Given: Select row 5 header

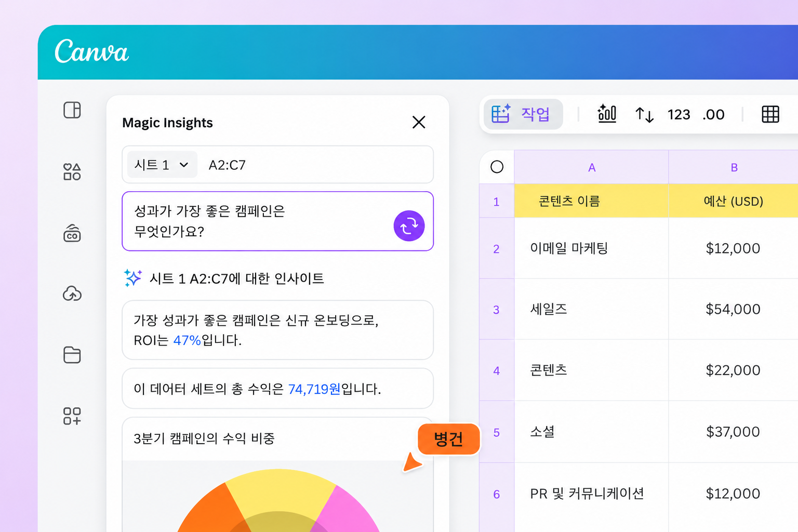Looking at the screenshot, I should (496, 432).
